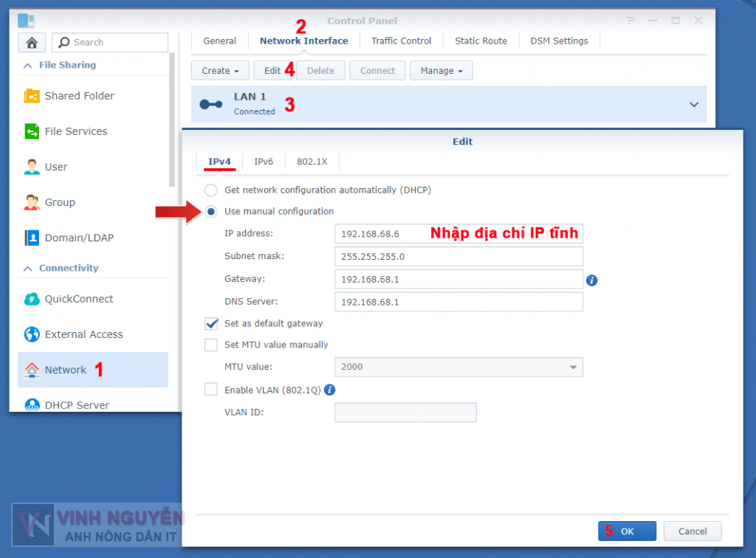The image size is (756, 558).
Task: Uncheck Set as default gateway
Action: click(x=211, y=323)
